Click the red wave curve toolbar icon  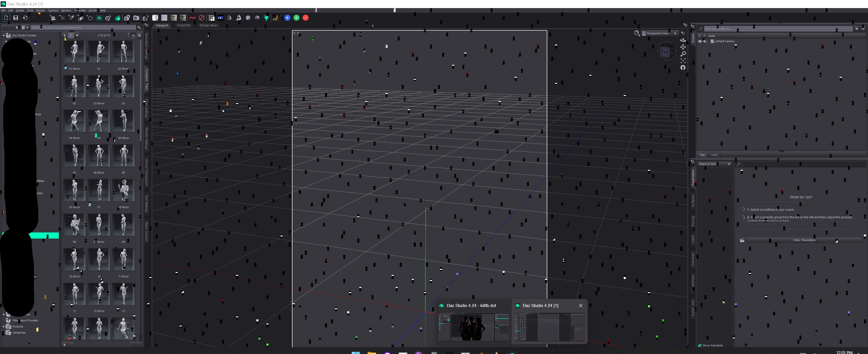coord(193,18)
